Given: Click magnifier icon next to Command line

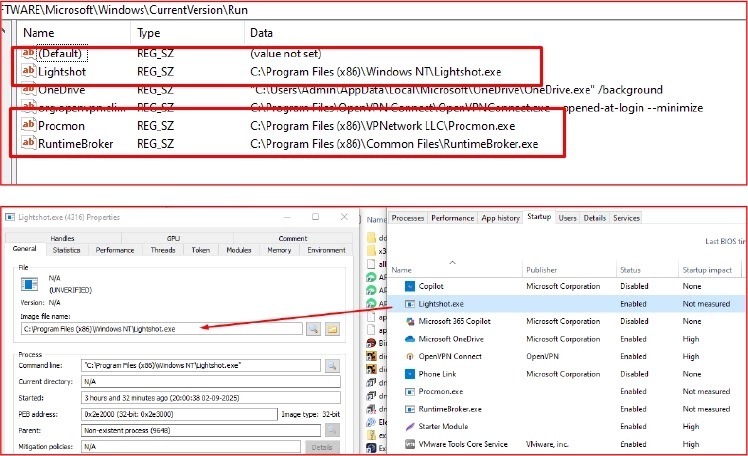Looking at the screenshot, I should click(332, 365).
